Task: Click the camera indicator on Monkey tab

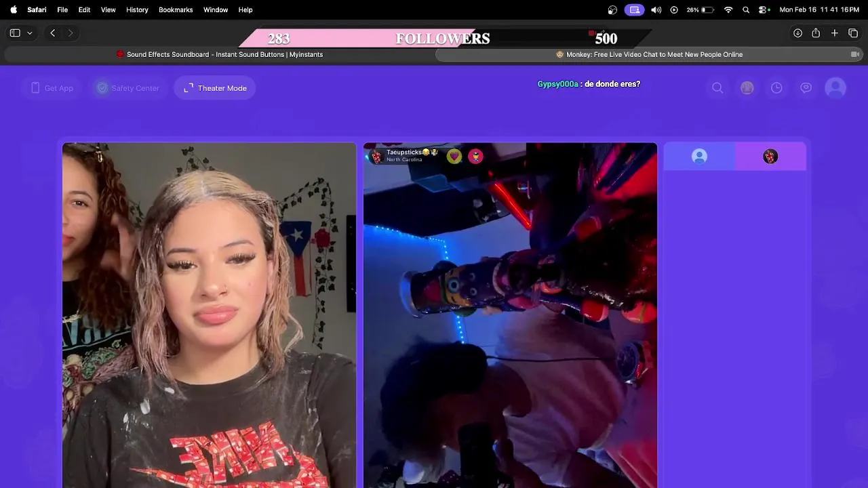Action: [855, 54]
